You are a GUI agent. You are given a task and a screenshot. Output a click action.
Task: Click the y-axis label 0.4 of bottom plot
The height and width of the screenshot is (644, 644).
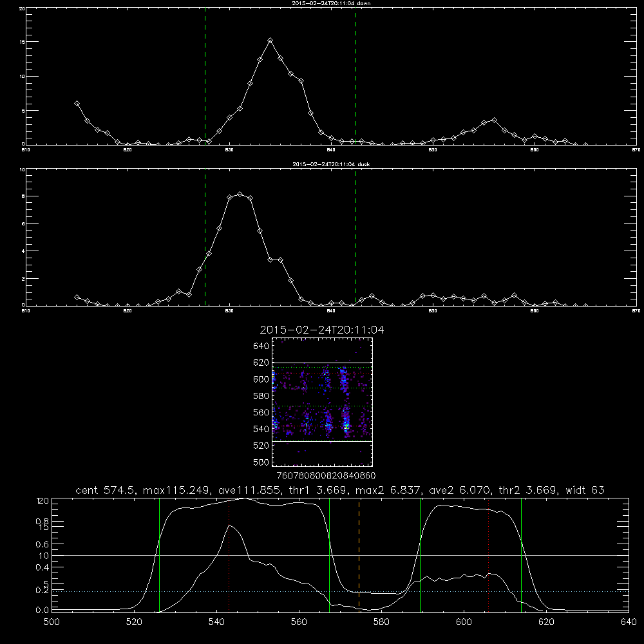(x=42, y=567)
